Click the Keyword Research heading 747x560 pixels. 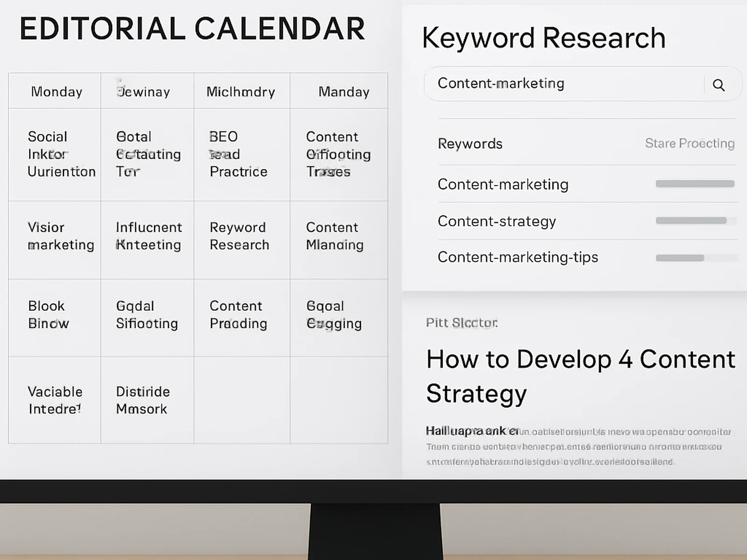[543, 38]
